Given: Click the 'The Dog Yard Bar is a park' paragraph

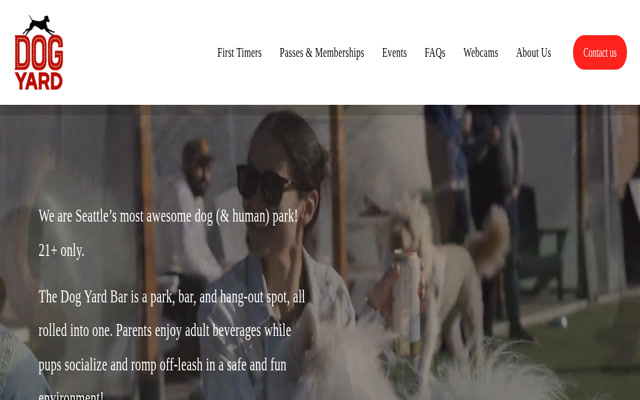Looking at the screenshot, I should (171, 297).
